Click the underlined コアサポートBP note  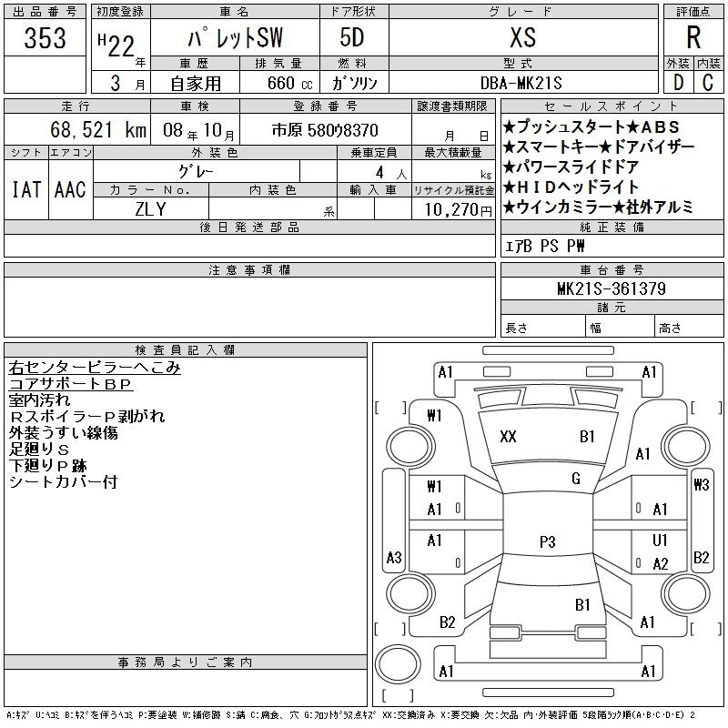pyautogui.click(x=71, y=384)
